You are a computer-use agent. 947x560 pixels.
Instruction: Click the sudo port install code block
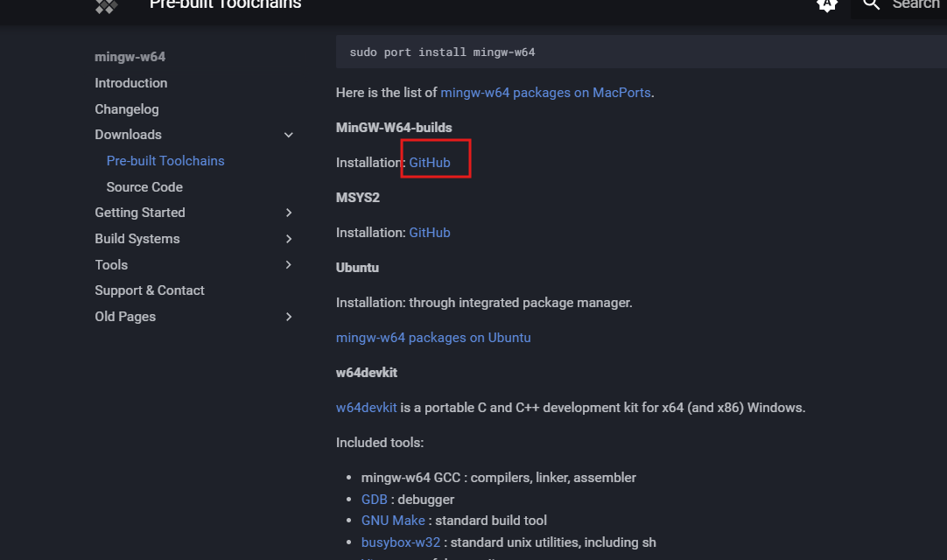642,52
